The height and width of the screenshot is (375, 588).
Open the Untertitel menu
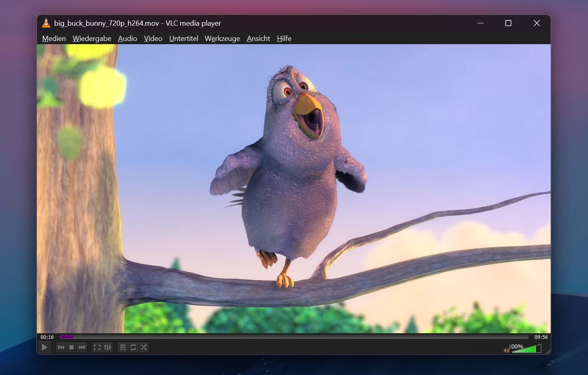pos(183,39)
